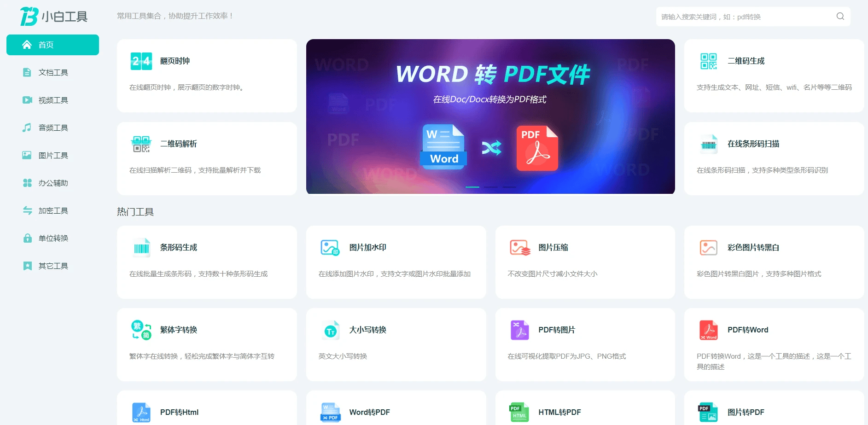Open 办公辅助 sidebar menu
868x425 pixels.
coord(52,183)
